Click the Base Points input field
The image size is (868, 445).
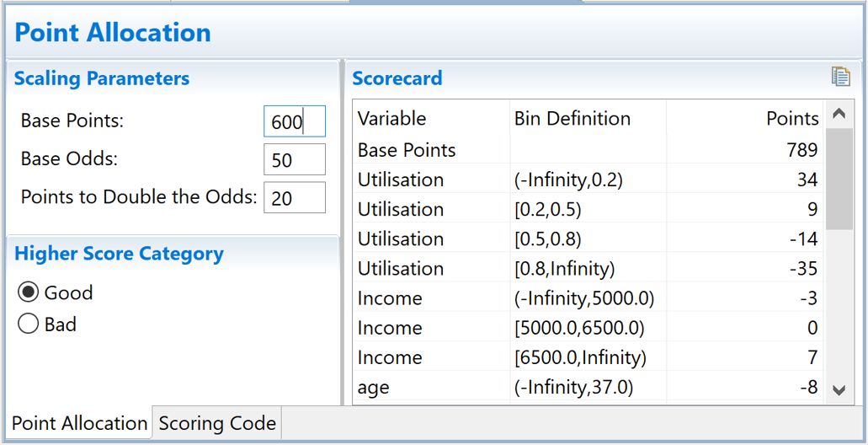295,121
